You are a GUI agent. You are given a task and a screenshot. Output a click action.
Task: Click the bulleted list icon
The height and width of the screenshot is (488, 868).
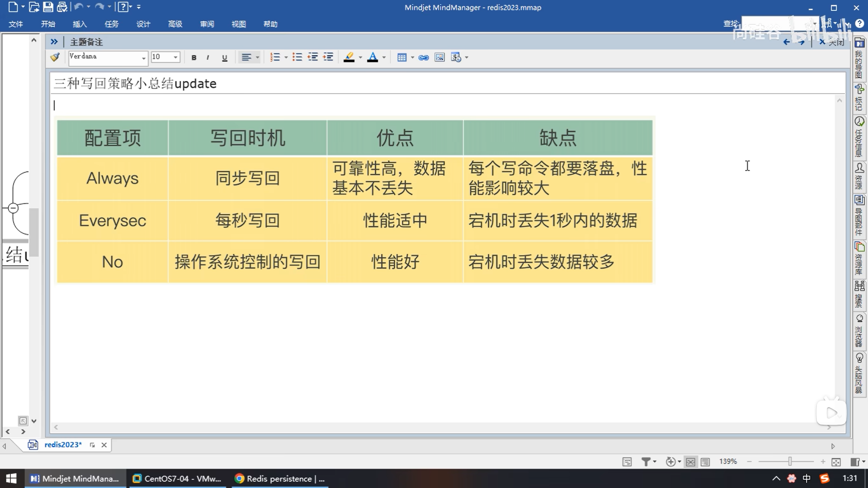297,57
